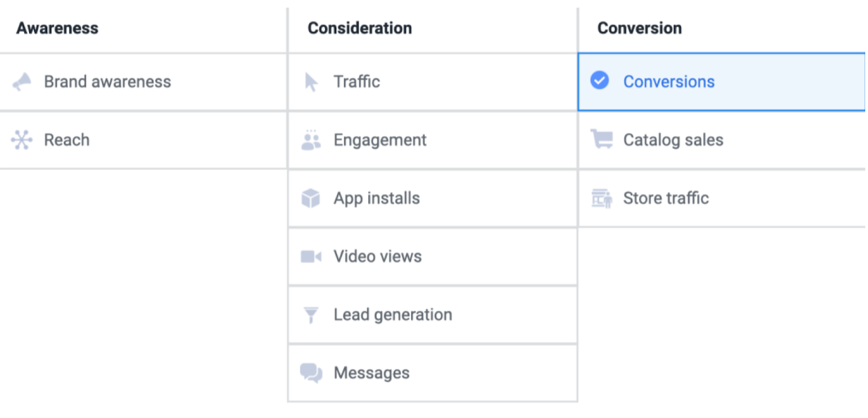Click the megaphone icon for Brand awareness

pyautogui.click(x=22, y=82)
